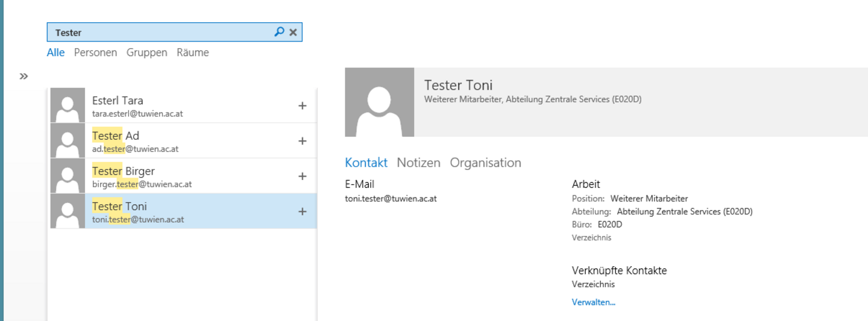The image size is (868, 321).
Task: Expand the navigation pane with double chevron
Action: pos(24,76)
